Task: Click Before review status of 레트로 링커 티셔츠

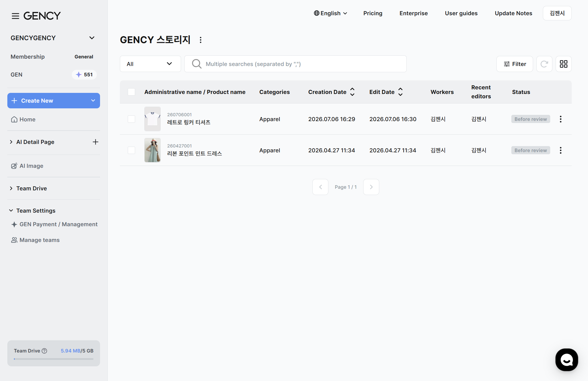Action: [x=530, y=119]
